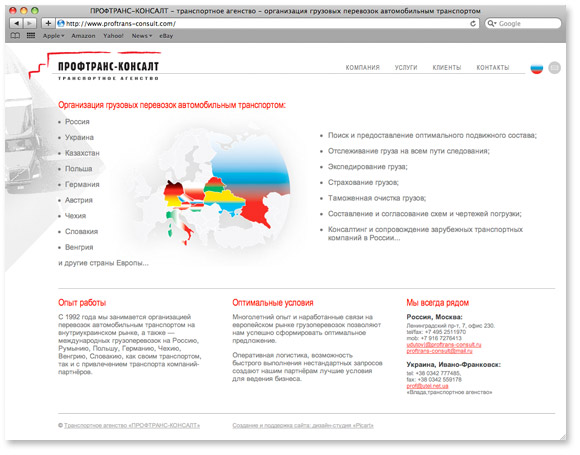
Task: Open the УСЛУГИ menu item
Action: pyautogui.click(x=406, y=68)
